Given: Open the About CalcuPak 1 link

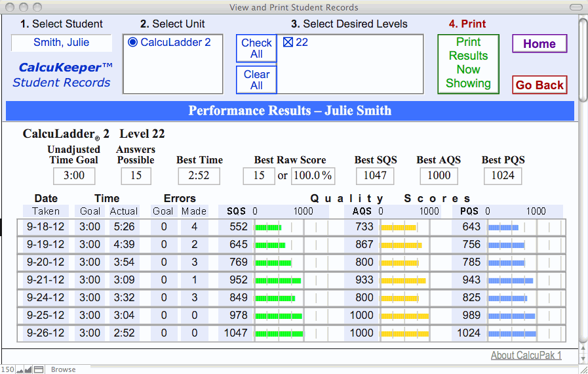Looking at the screenshot, I should click(526, 356).
